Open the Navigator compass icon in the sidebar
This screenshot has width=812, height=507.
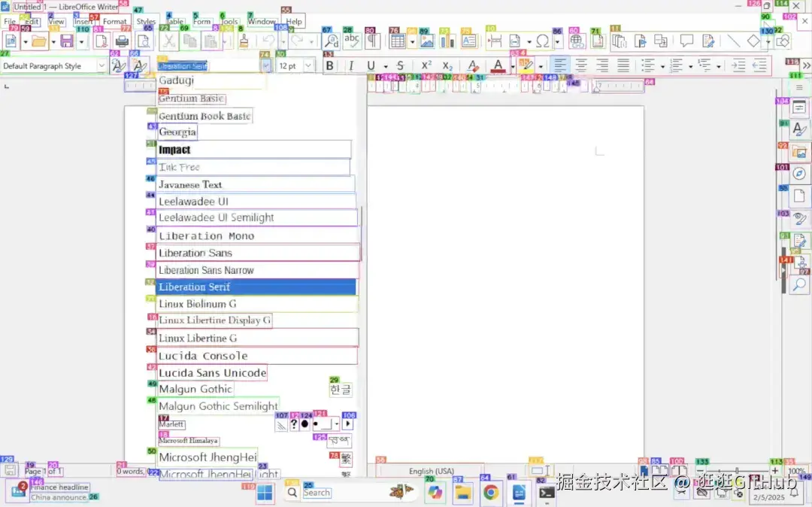pos(799,174)
